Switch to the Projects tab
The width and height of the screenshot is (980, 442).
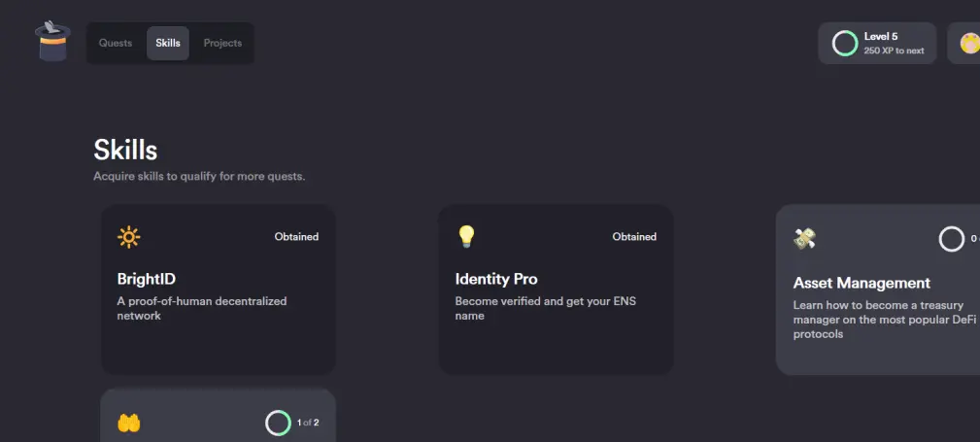tap(222, 43)
